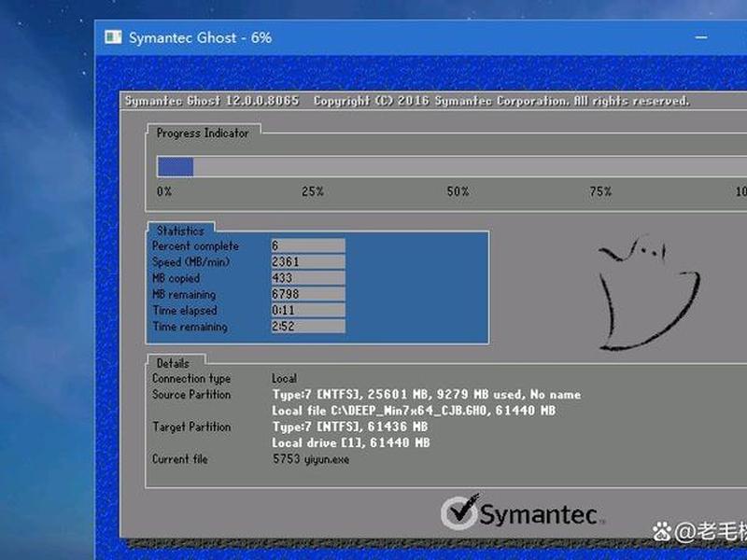Click the filled portion of the progress bar
This screenshot has height=560, width=747.
tap(176, 167)
